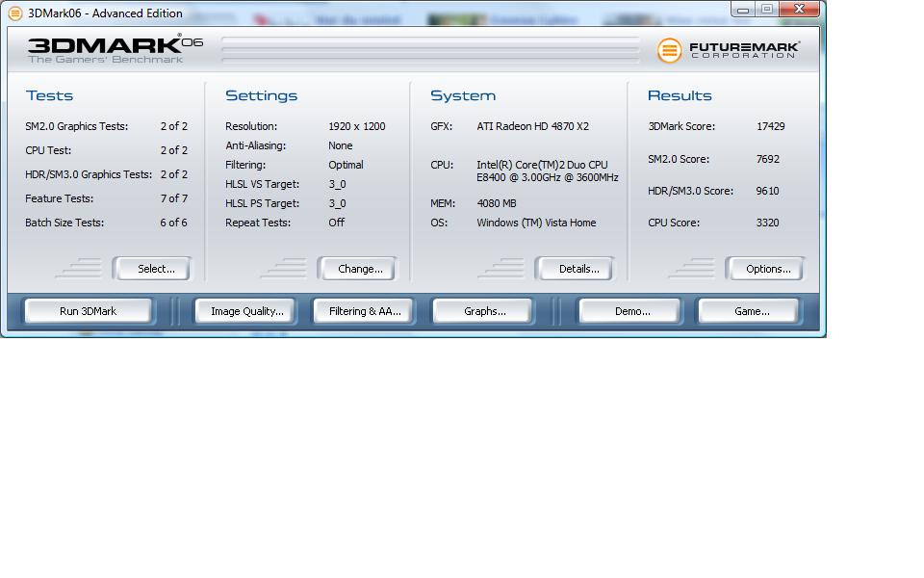Minimize the 3DMark06 window
Screen dimensions: 924x578
tap(743, 9)
